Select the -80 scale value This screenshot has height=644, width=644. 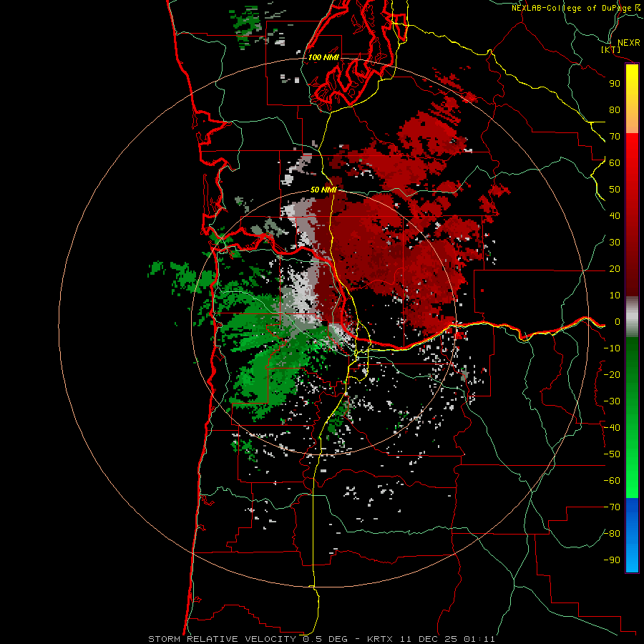point(612,534)
